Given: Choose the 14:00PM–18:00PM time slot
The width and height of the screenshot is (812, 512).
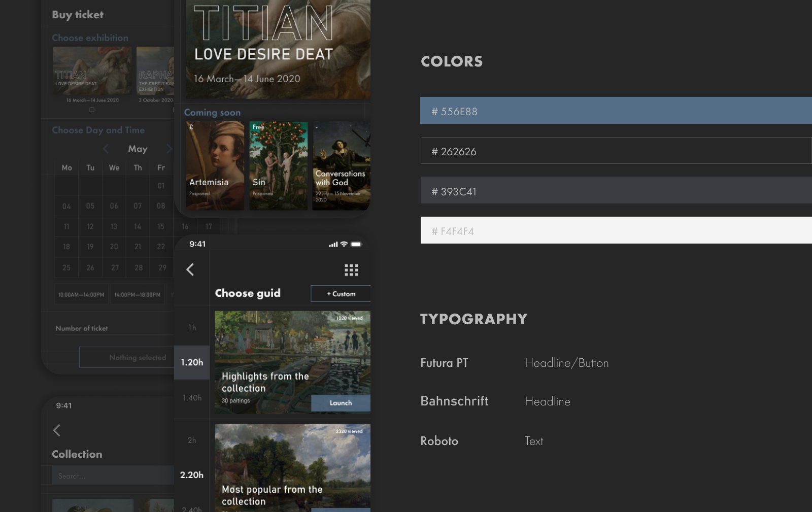Looking at the screenshot, I should pos(138,294).
